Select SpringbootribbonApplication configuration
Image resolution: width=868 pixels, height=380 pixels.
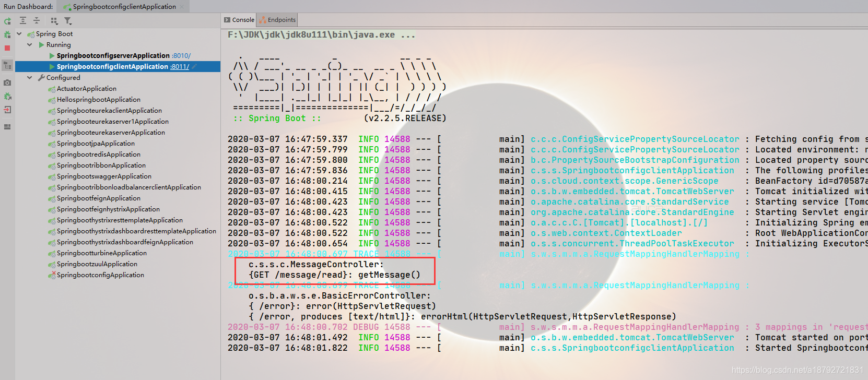tap(101, 165)
